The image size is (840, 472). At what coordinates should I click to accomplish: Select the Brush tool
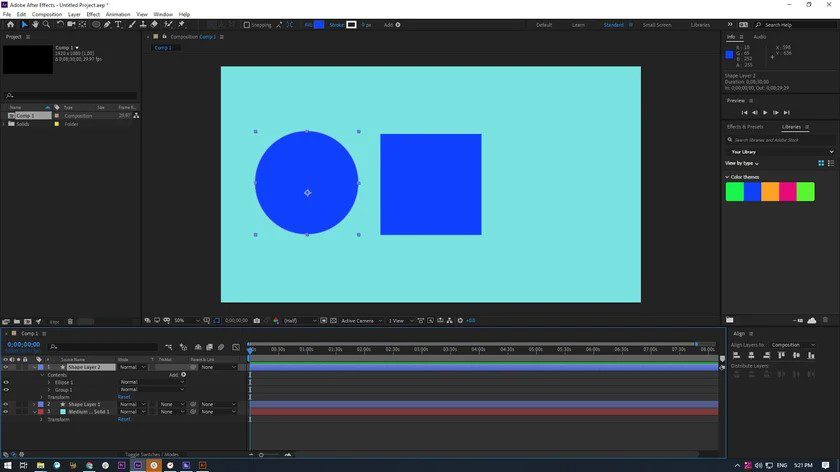coord(132,25)
